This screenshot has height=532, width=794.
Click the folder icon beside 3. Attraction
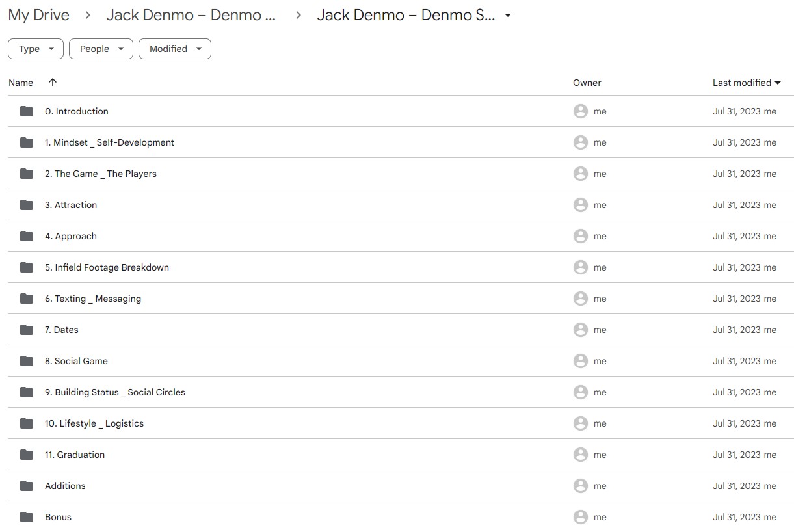coord(27,205)
